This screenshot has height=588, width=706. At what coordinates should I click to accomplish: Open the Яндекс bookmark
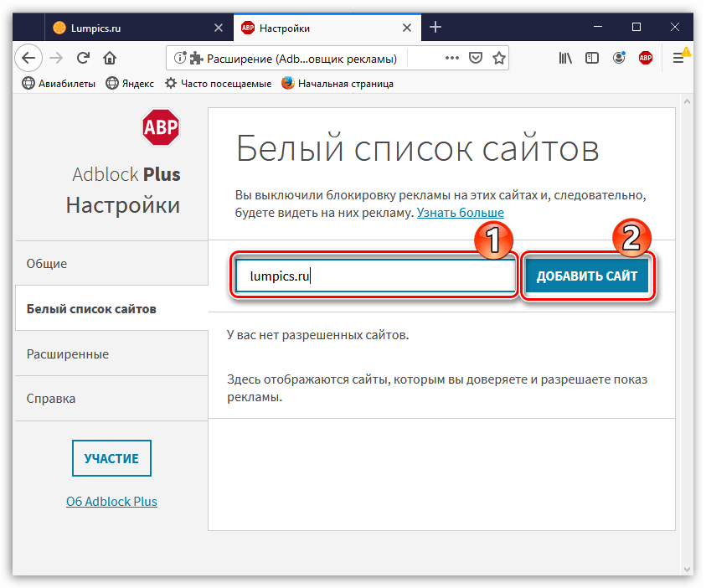click(x=130, y=83)
